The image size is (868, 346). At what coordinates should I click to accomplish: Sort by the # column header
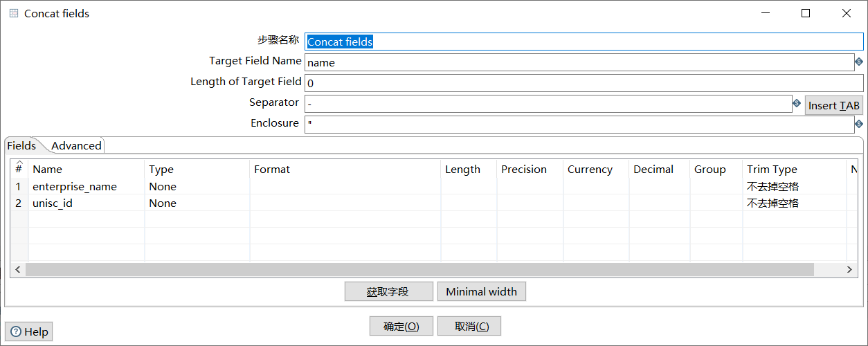(x=19, y=168)
